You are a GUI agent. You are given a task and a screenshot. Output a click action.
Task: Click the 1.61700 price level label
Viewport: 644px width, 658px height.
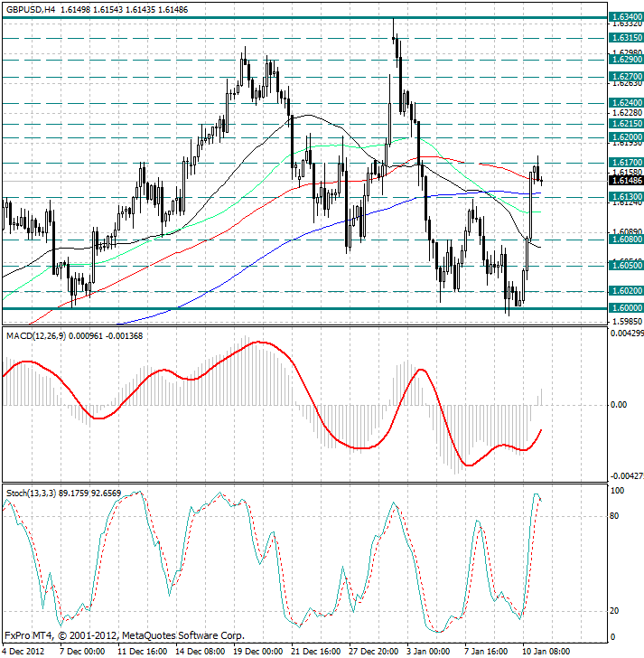tap(626, 163)
